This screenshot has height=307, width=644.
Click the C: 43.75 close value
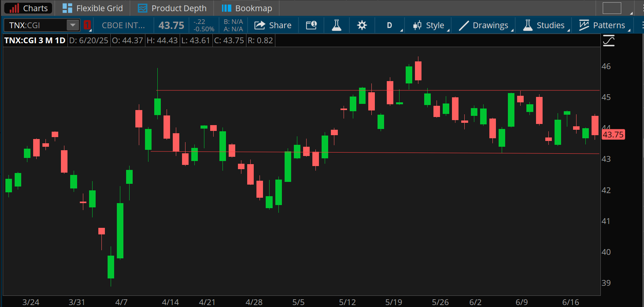point(229,40)
